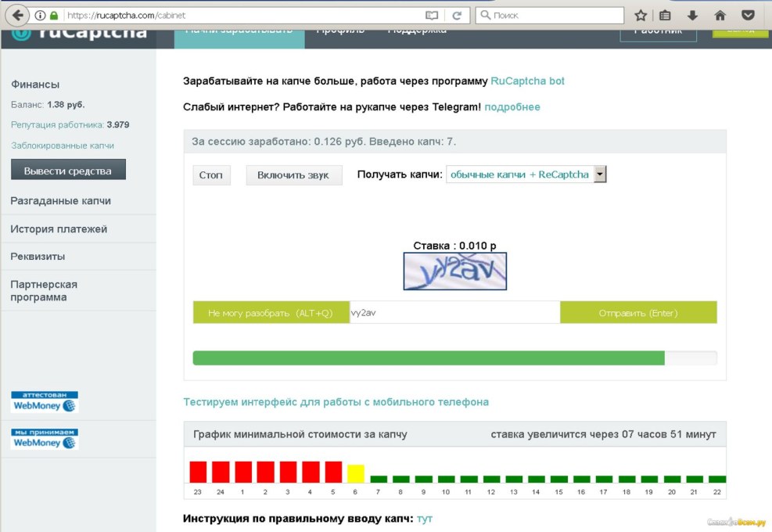
Task: Reload the page using the refresh icon
Action: 456,14
